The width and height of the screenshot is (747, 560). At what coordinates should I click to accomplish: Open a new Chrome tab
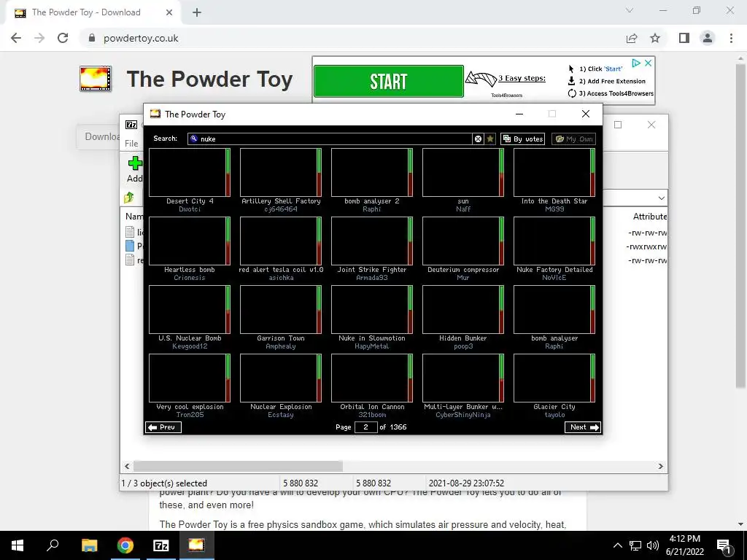click(197, 12)
